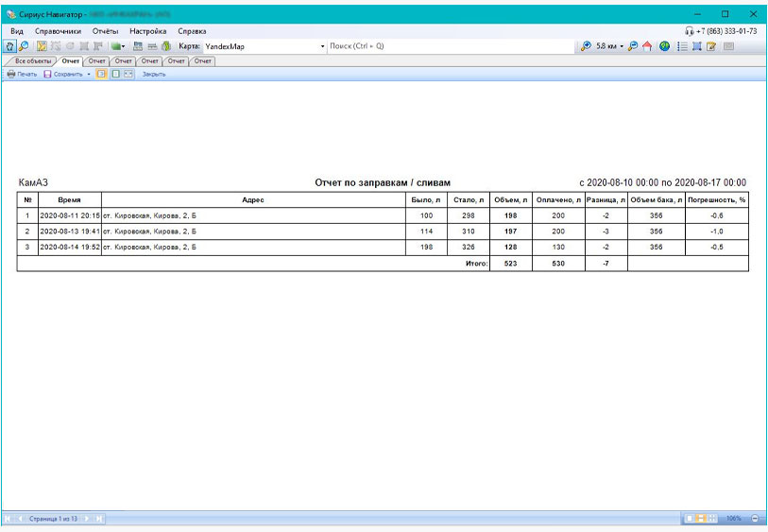Toggle the page-width view mode button

(x=128, y=74)
